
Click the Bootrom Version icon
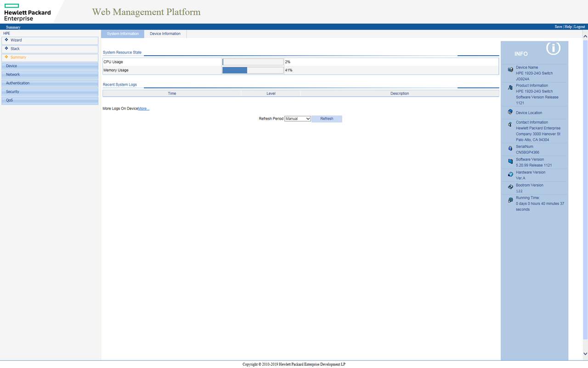point(510,187)
